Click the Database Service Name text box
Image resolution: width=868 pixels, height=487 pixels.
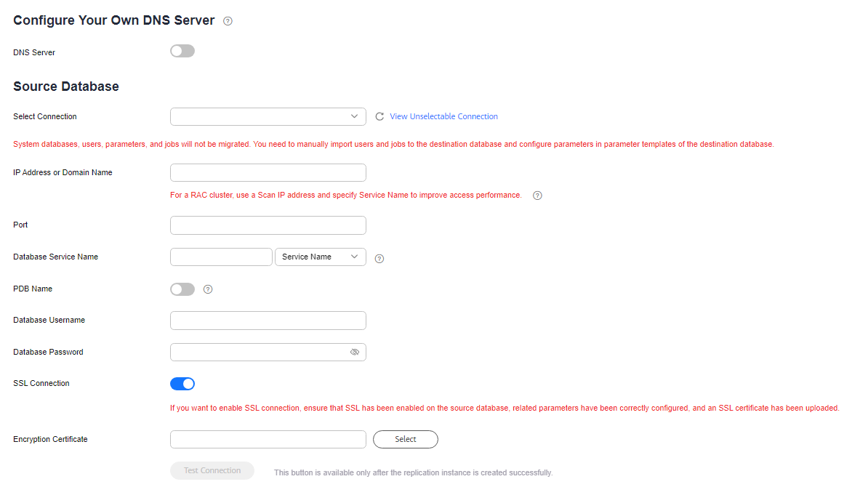pyautogui.click(x=221, y=257)
